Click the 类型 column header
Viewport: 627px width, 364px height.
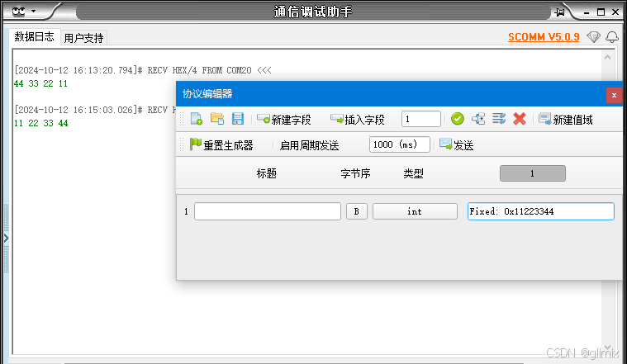pyautogui.click(x=414, y=173)
